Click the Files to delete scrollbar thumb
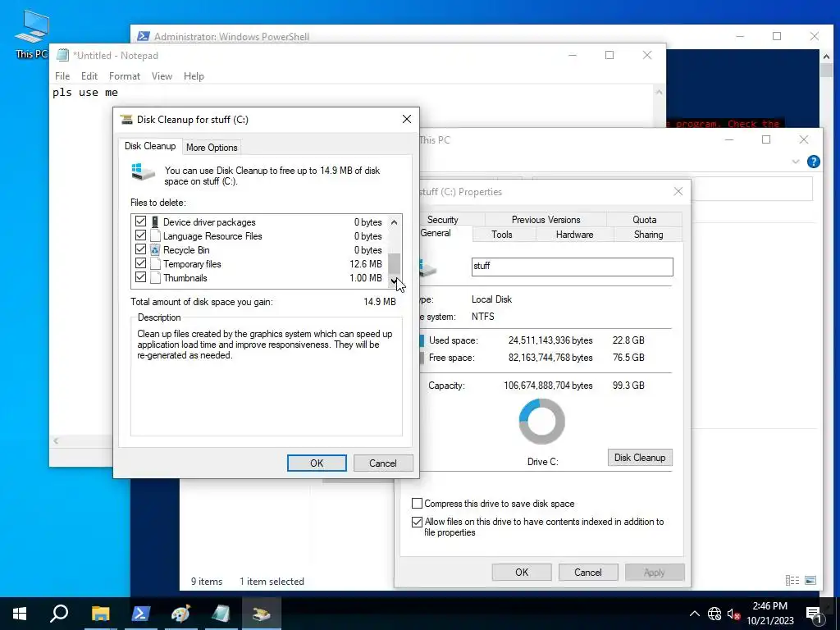The height and width of the screenshot is (630, 840). pyautogui.click(x=395, y=263)
